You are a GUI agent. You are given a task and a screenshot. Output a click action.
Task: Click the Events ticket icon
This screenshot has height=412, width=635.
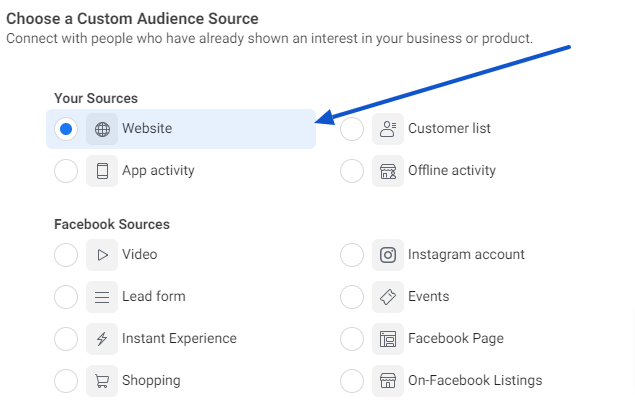click(x=388, y=297)
